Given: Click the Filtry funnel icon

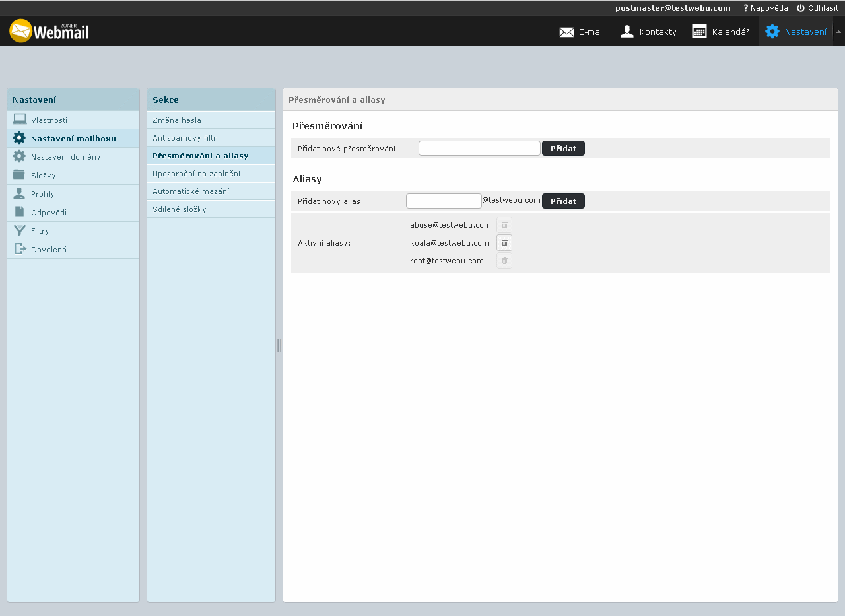Looking at the screenshot, I should pos(20,230).
